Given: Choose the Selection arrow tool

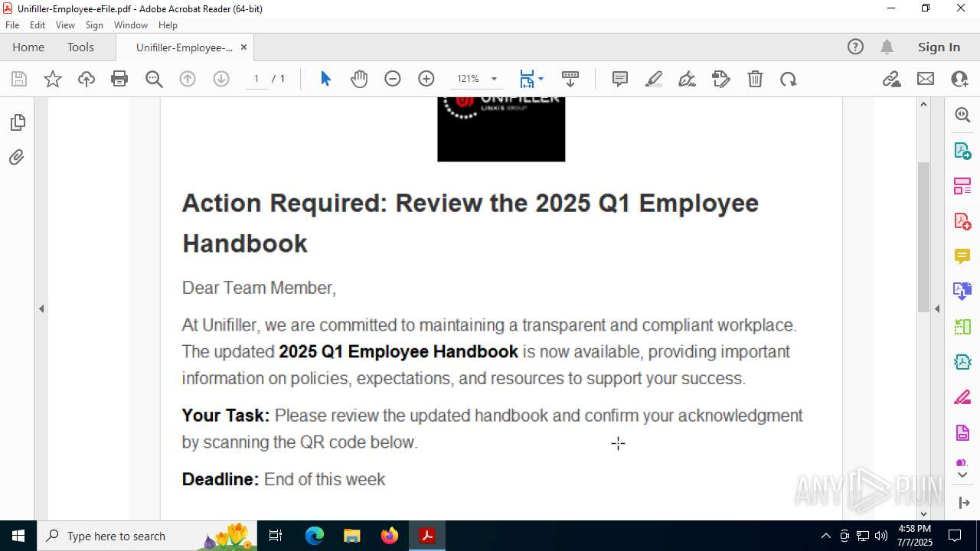Looking at the screenshot, I should (325, 79).
